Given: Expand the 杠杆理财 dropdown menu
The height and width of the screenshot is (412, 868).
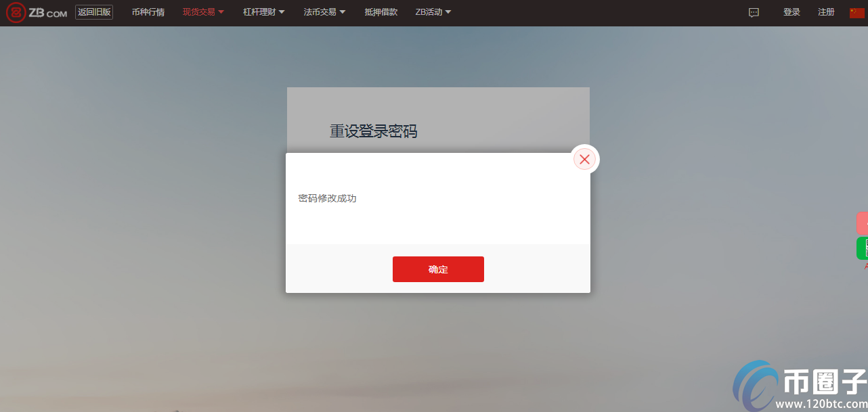Looking at the screenshot, I should [x=264, y=12].
